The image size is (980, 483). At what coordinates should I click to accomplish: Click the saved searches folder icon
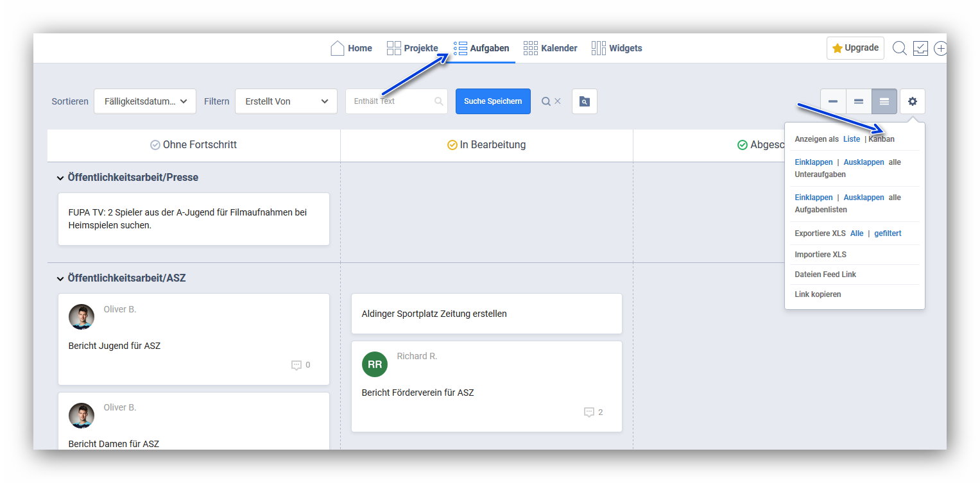(x=584, y=101)
